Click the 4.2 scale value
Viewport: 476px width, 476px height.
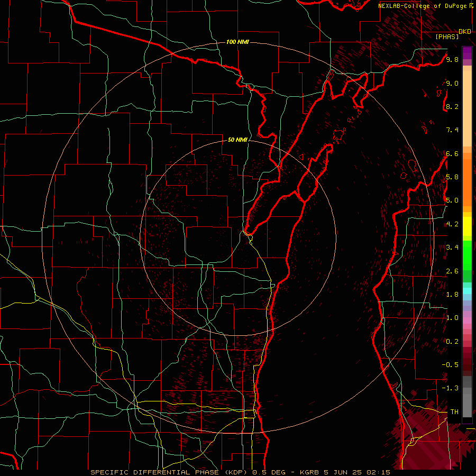(x=452, y=224)
